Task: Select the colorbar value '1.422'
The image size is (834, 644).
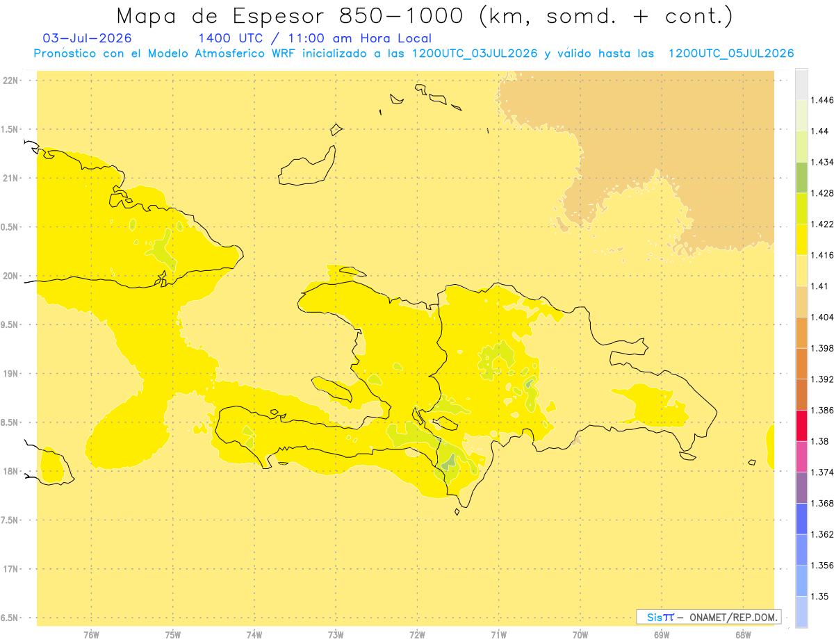Action: [824, 224]
